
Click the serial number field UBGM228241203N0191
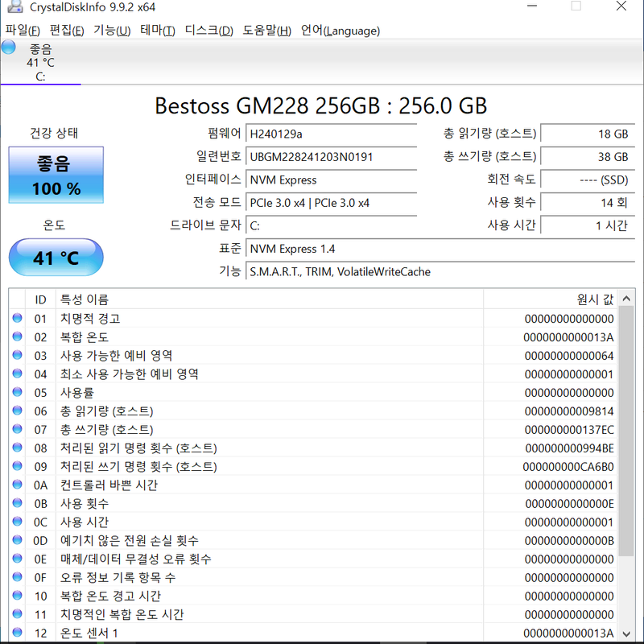[331, 157]
